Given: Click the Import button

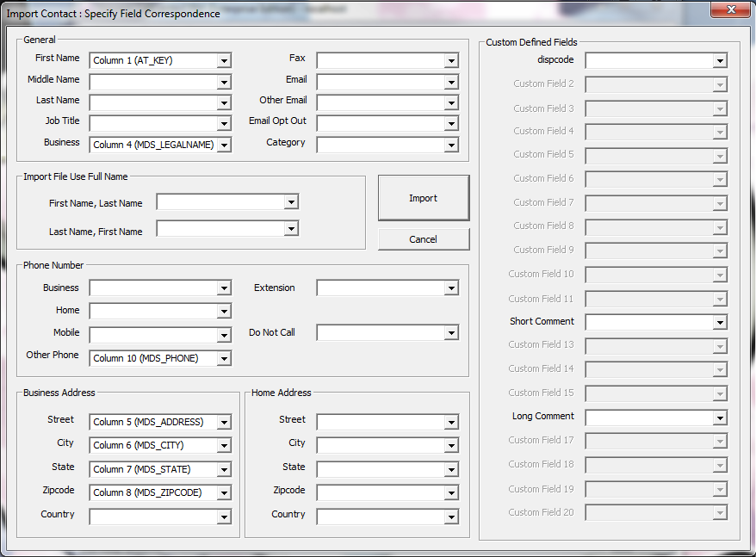Looking at the screenshot, I should tap(423, 198).
